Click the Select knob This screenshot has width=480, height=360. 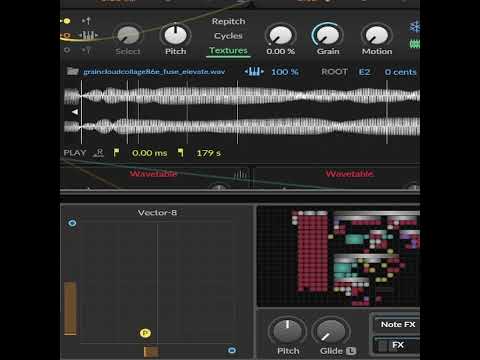(x=128, y=35)
